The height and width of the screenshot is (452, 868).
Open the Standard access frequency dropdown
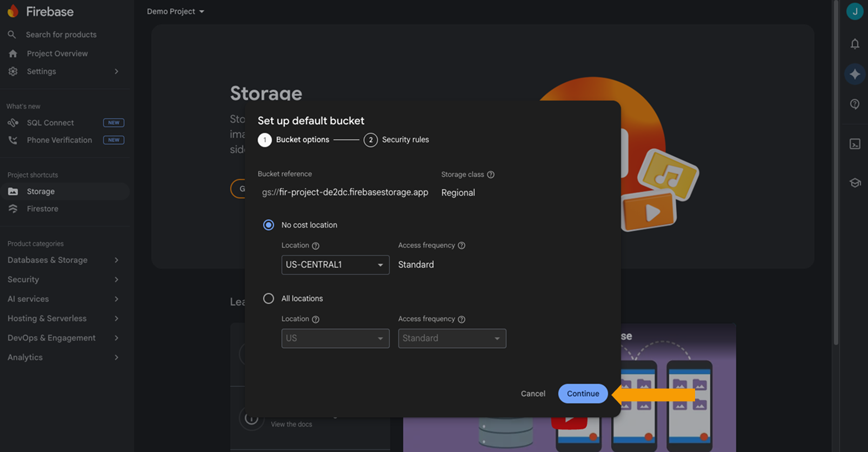(x=452, y=338)
